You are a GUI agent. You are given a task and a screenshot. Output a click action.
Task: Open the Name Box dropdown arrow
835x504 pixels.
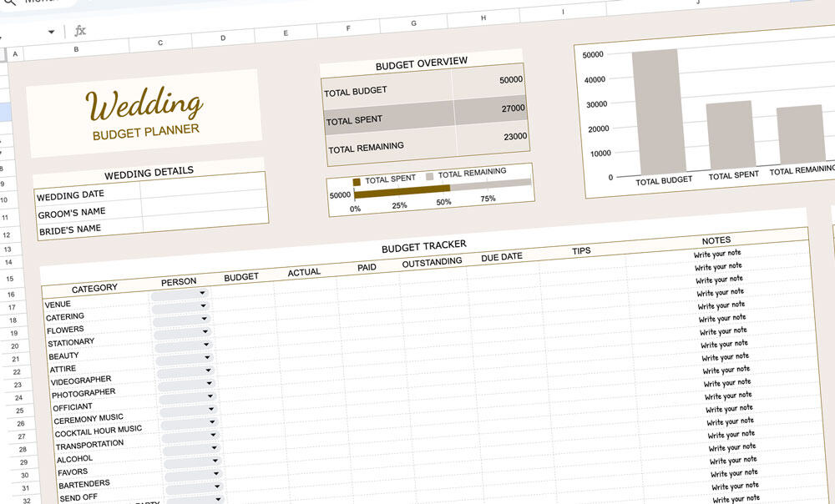click(52, 30)
